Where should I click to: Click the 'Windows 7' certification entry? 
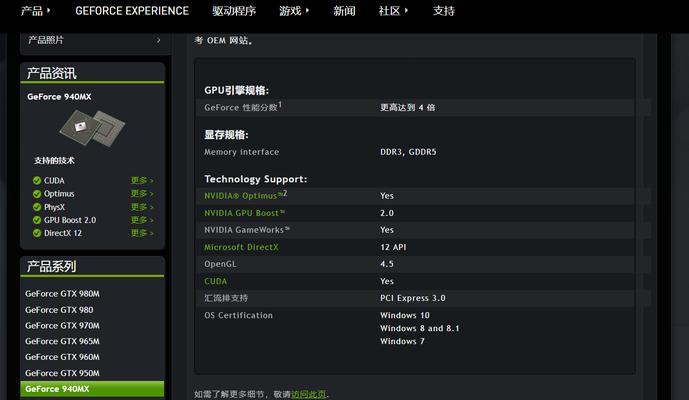pyautogui.click(x=402, y=342)
